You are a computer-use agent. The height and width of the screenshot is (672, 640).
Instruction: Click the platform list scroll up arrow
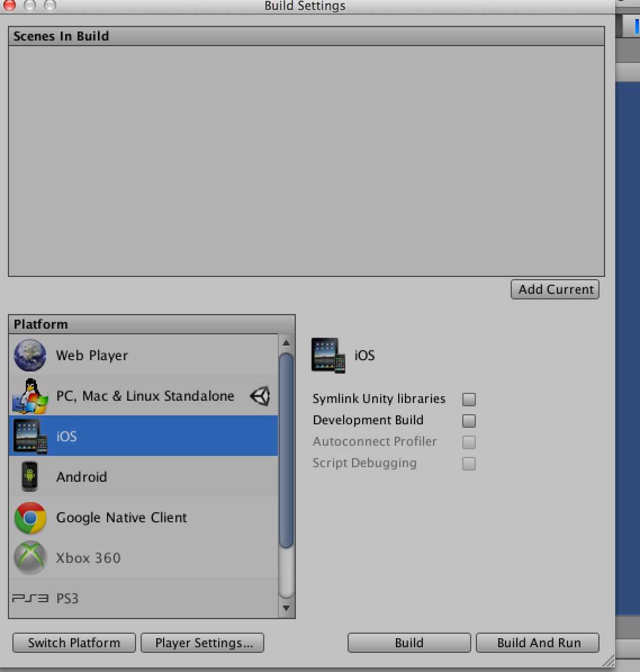(x=286, y=343)
